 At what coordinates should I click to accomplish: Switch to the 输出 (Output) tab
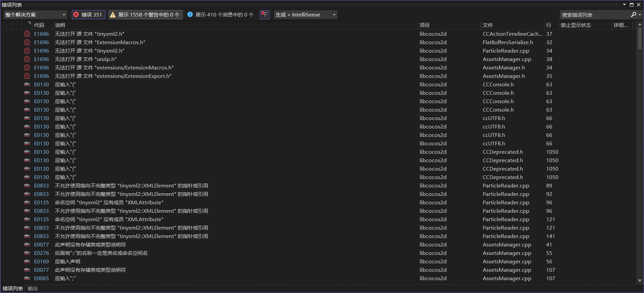point(33,289)
